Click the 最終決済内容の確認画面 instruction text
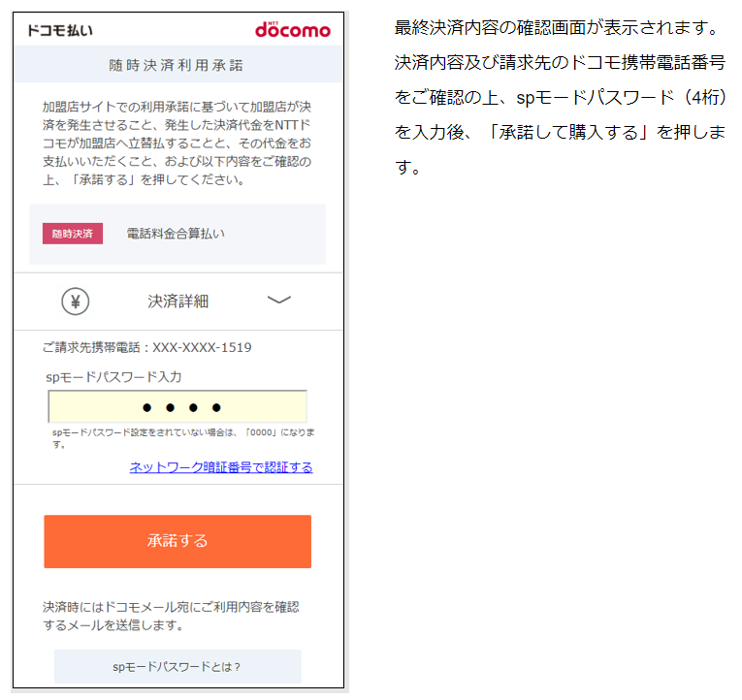Screen dimensions: 742x700 [561, 97]
